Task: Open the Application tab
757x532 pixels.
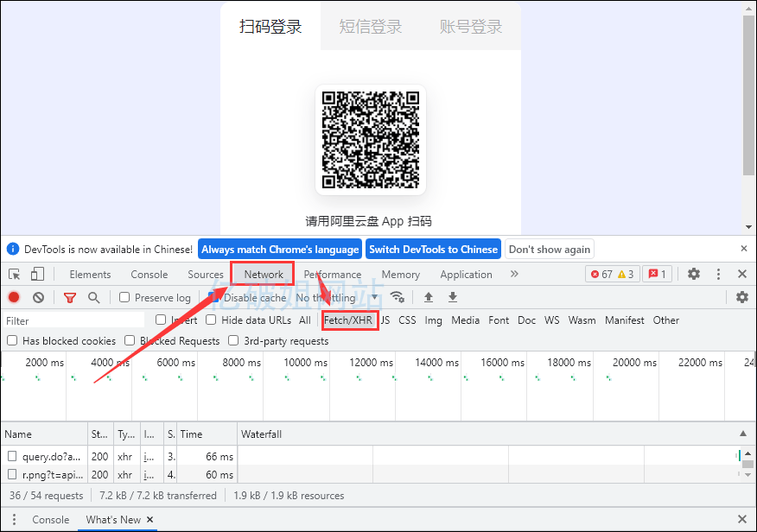Action: [x=467, y=275]
